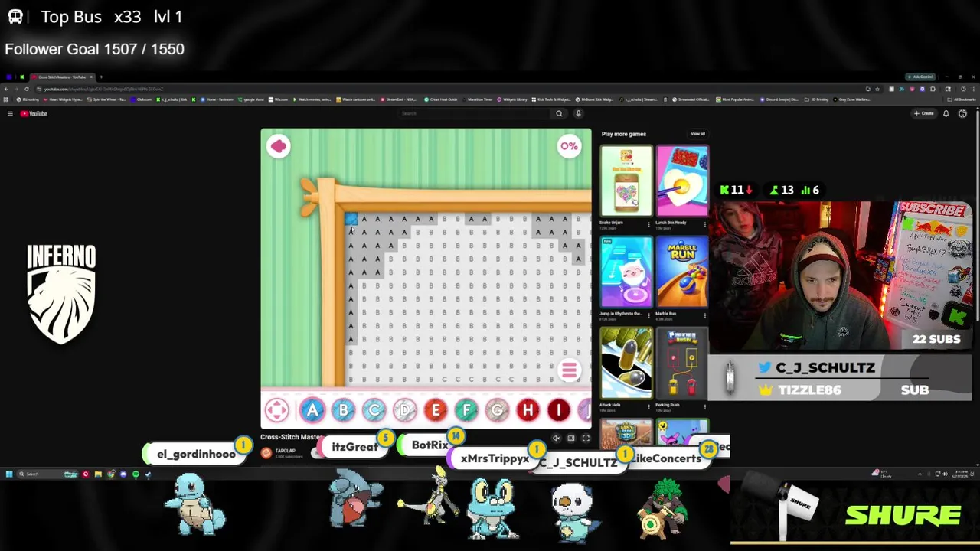Go to YouTube home via the logo
Viewport: 980px width, 551px height.
34,114
